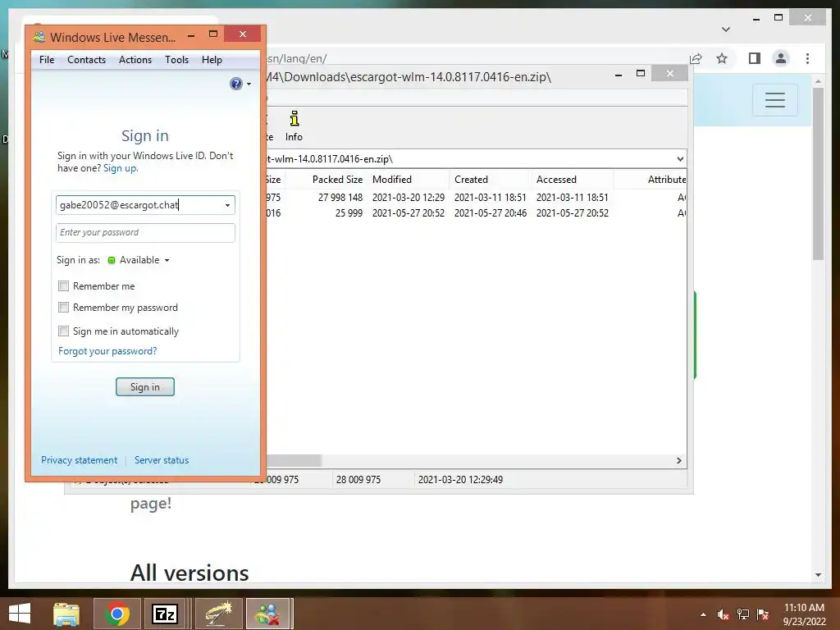Click 7-Zip scroll right arrow

click(x=678, y=461)
